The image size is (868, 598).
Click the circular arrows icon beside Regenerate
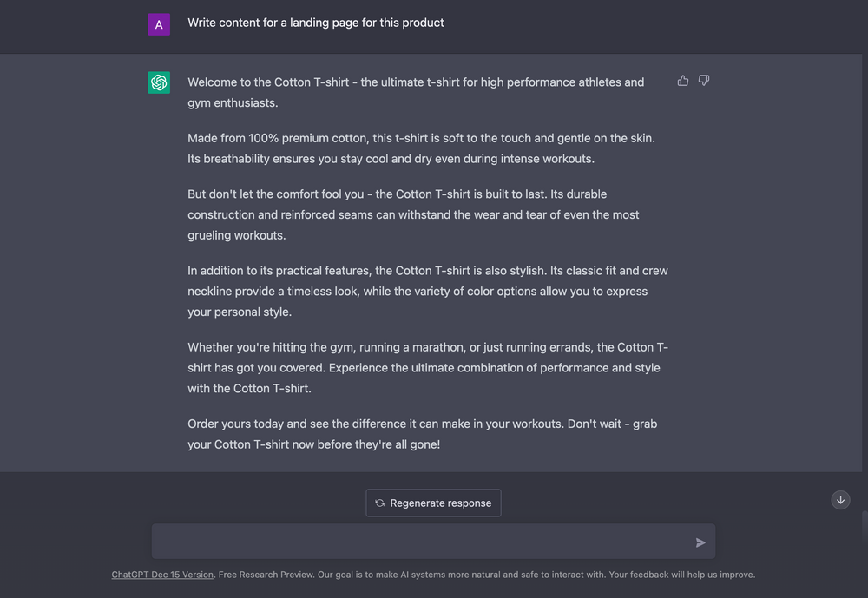tap(380, 503)
